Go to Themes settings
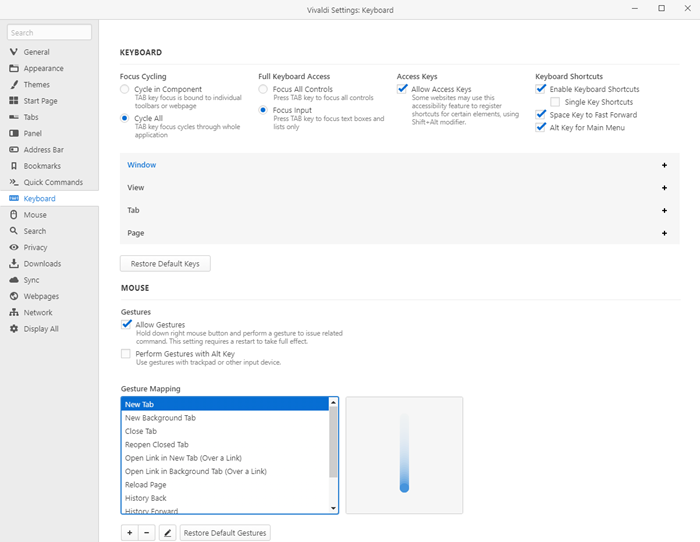The width and height of the screenshot is (700, 542). (49, 84)
